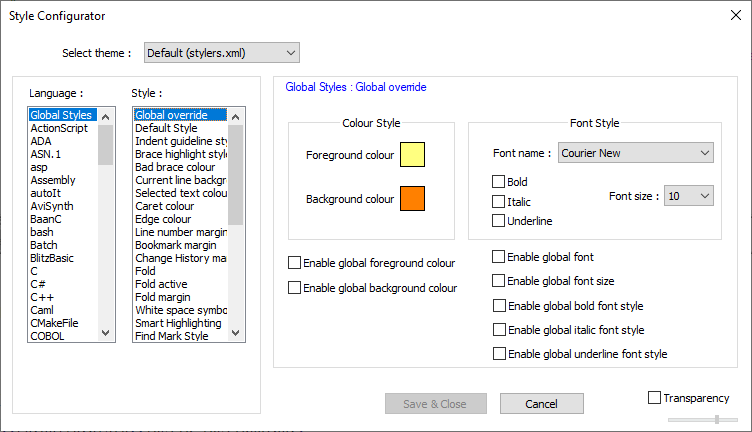The image size is (752, 432).
Task: Open the Font name dropdown
Action: (x=635, y=153)
